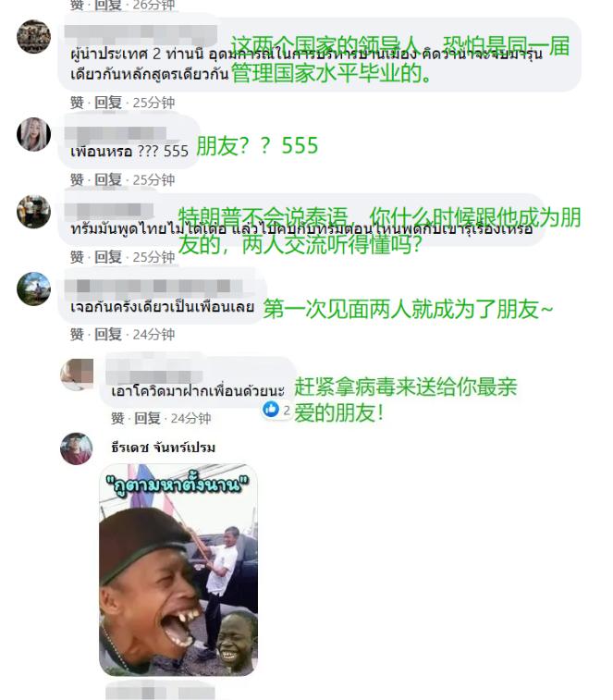
Task: Open the landscape avatar of fourth commenter
Action: (33, 289)
